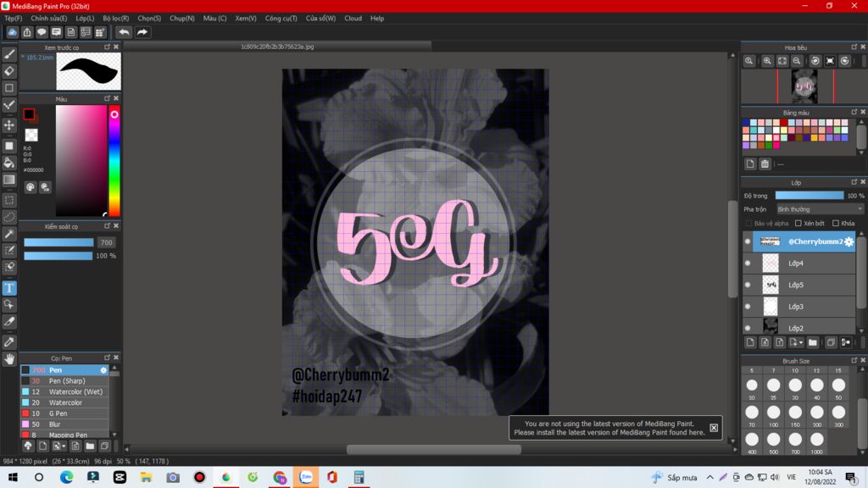Open gear settings of Pen brush
This screenshot has width=868, height=488.
point(103,370)
